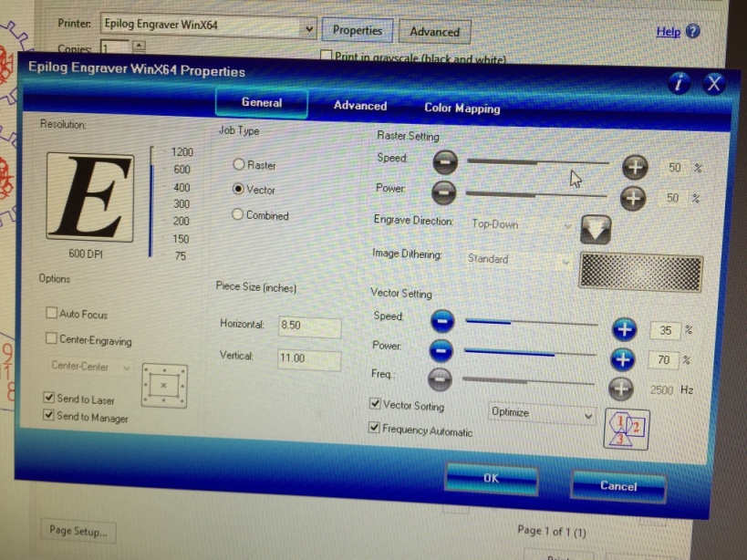Decrease Vector Power with minus button
This screenshot has height=560, width=747.
pyautogui.click(x=441, y=351)
